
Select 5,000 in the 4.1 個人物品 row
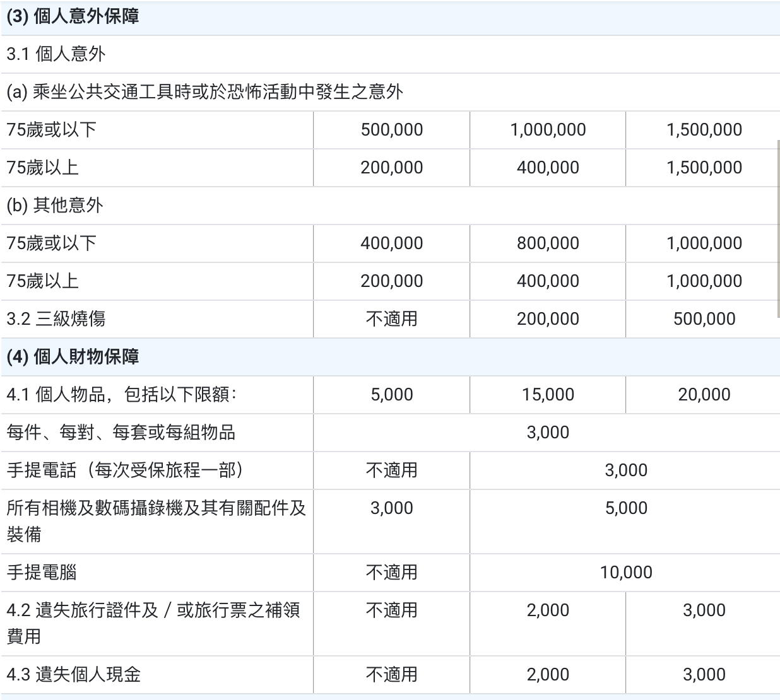pos(392,395)
